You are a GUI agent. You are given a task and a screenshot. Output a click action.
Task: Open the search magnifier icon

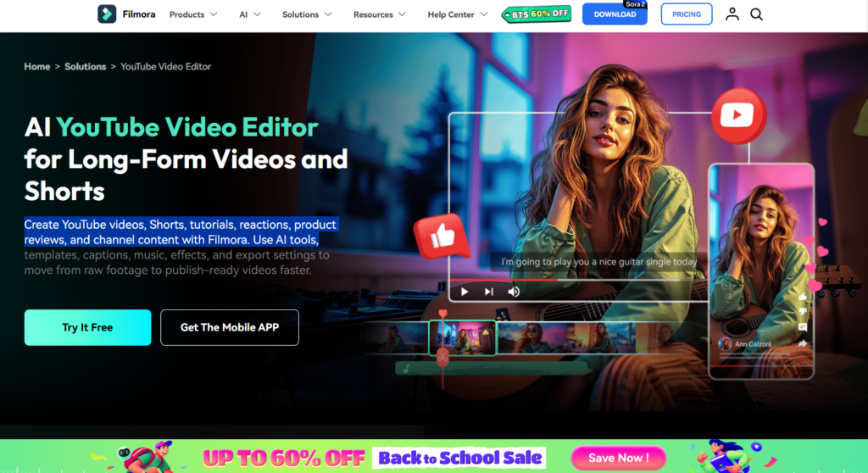756,14
